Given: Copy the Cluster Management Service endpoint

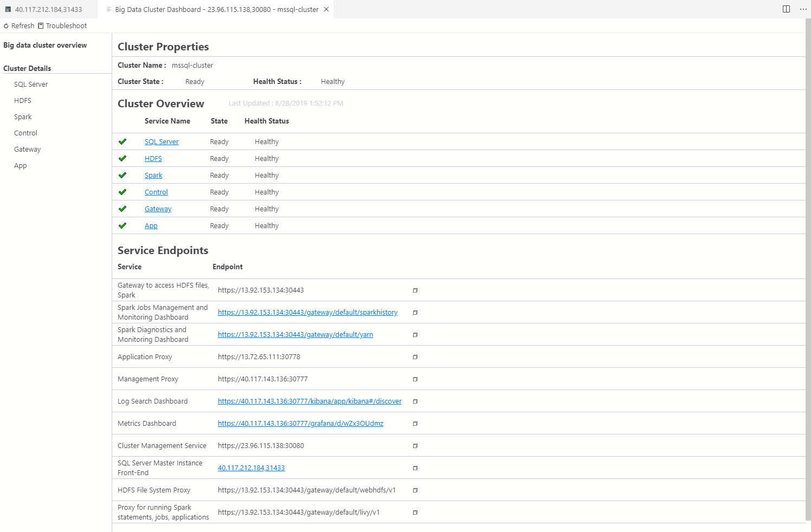Looking at the screenshot, I should tap(415, 446).
